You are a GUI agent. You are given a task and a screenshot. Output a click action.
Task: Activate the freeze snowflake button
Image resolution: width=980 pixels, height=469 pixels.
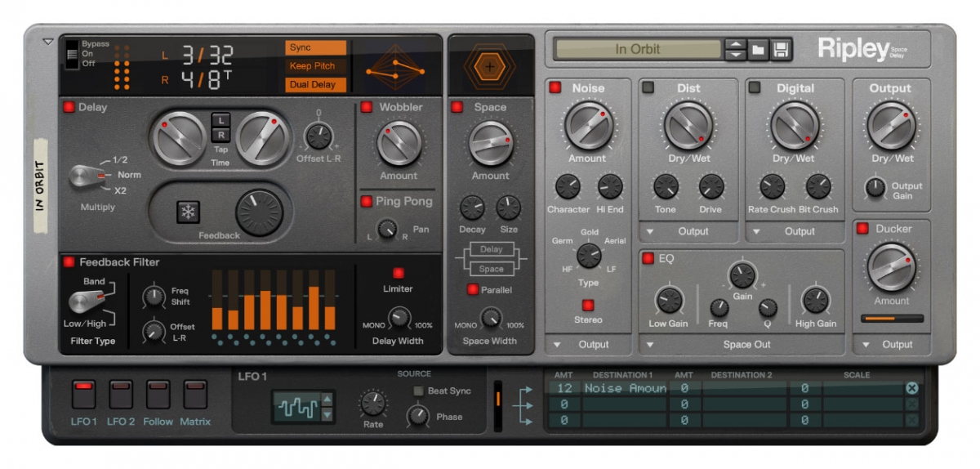click(x=188, y=212)
